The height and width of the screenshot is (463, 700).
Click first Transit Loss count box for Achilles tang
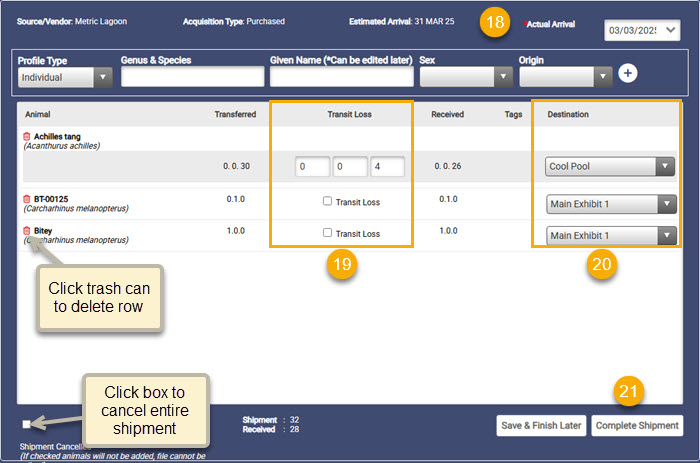(x=312, y=167)
